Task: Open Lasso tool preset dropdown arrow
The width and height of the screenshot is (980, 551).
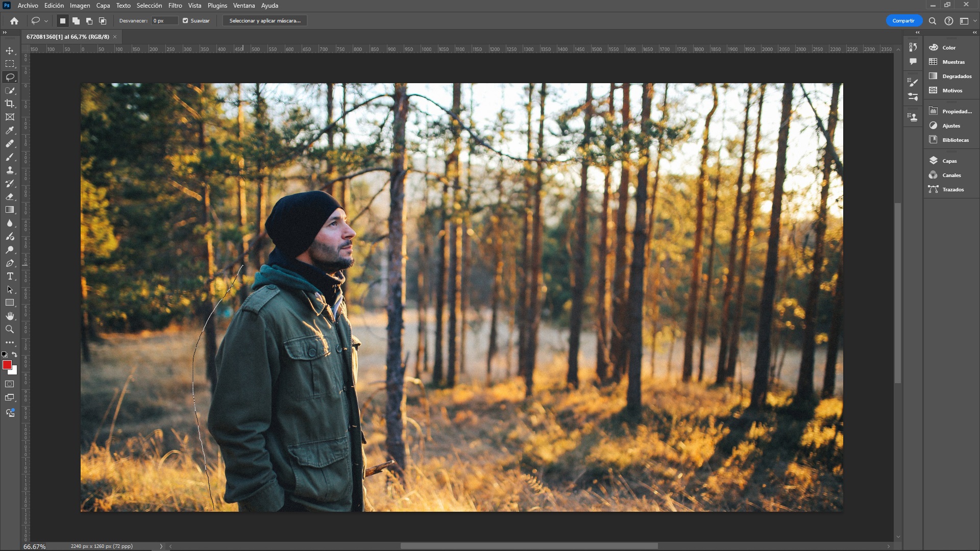Action: pyautogui.click(x=46, y=21)
